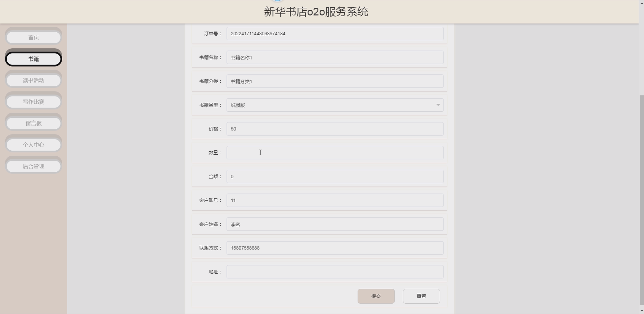Select the 书籍 sidebar menu item
This screenshot has height=314, width=644.
tap(33, 59)
